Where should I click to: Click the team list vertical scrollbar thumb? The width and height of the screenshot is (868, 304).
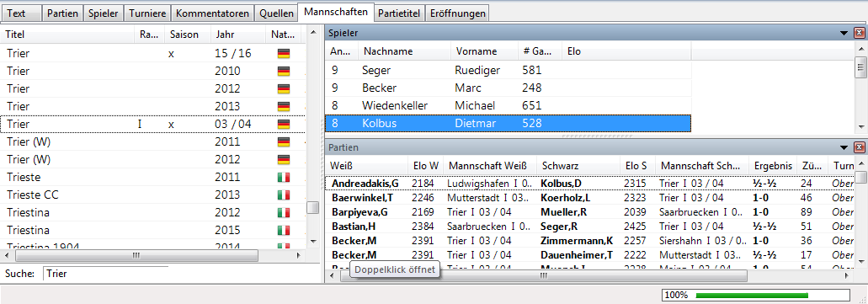[x=313, y=208]
